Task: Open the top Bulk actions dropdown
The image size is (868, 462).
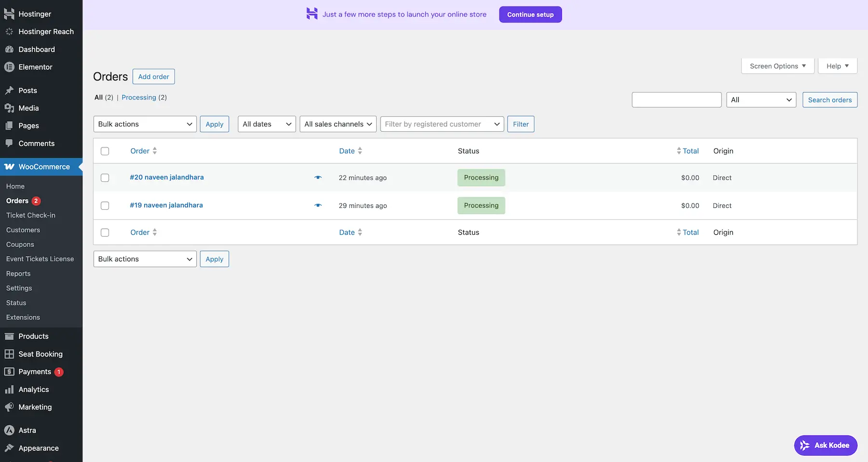Action: 145,124
